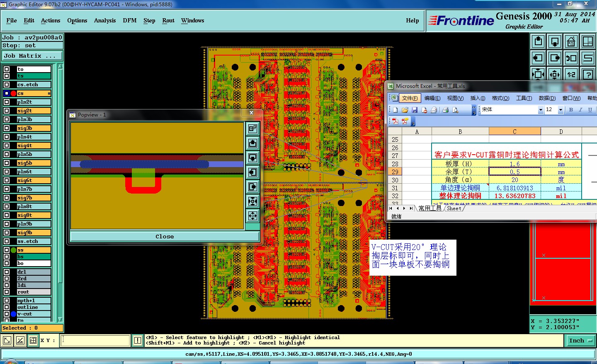Click the 1:2 zoom ratio icon
This screenshot has height=364, width=597.
571,75
